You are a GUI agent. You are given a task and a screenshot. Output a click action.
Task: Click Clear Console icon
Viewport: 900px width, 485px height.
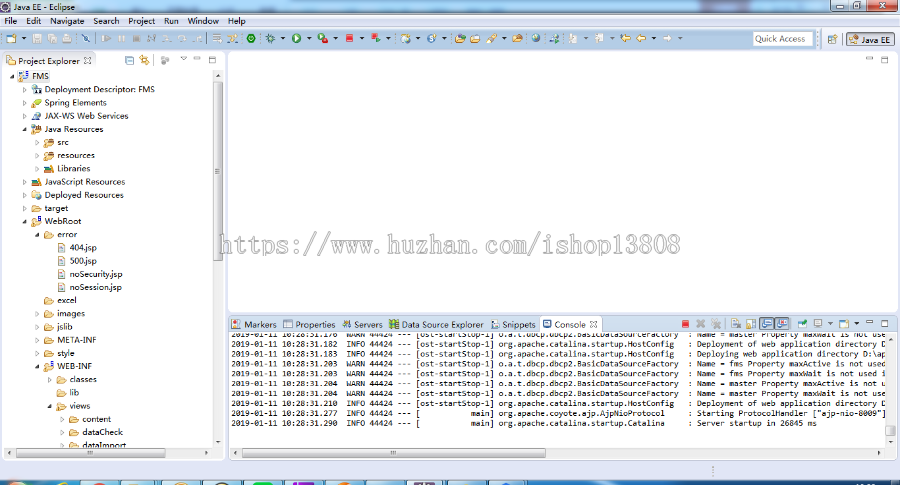coord(735,324)
